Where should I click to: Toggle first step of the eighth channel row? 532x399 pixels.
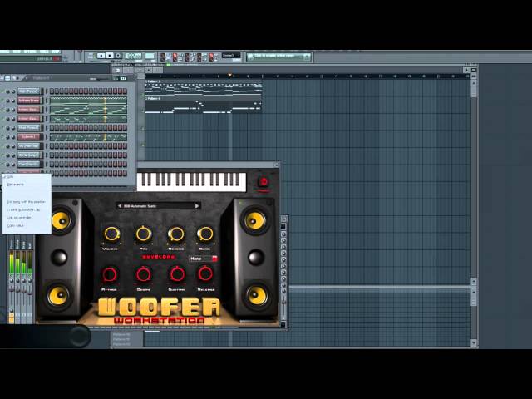pos(52,155)
